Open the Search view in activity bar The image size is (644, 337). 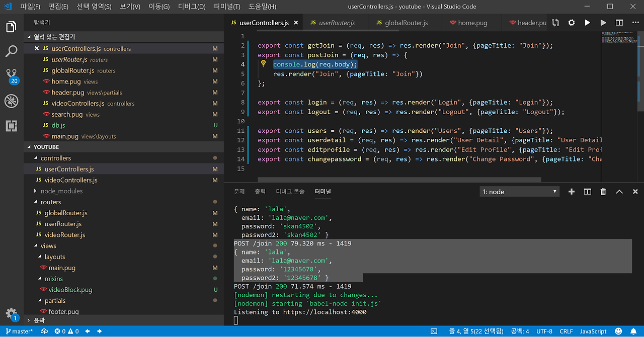11,51
